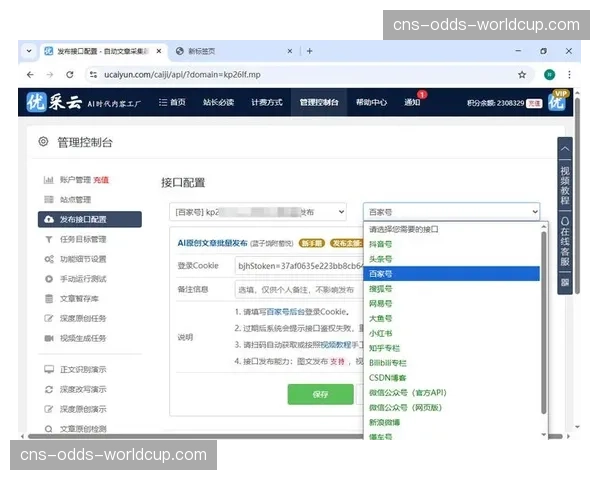Click the 视频教程 link in step 3
The height and width of the screenshot is (480, 600).
pos(336,344)
